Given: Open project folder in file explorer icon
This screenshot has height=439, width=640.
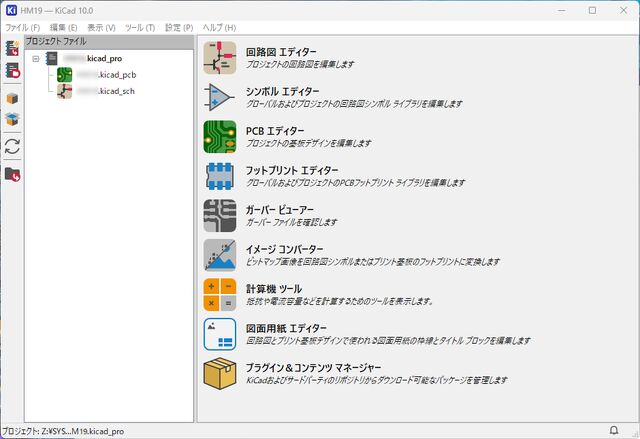Looking at the screenshot, I should [12, 174].
